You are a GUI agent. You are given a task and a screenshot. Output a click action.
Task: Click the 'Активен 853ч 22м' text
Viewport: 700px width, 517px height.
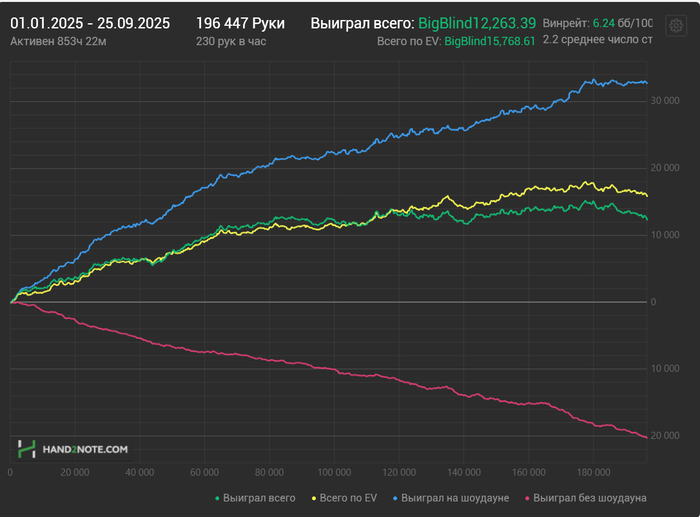click(58, 42)
